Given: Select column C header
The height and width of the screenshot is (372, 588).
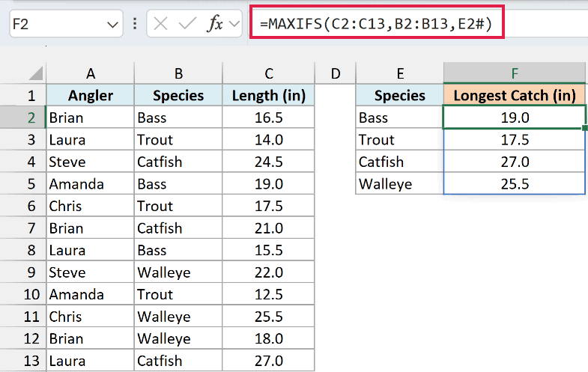Looking at the screenshot, I should pos(268,73).
